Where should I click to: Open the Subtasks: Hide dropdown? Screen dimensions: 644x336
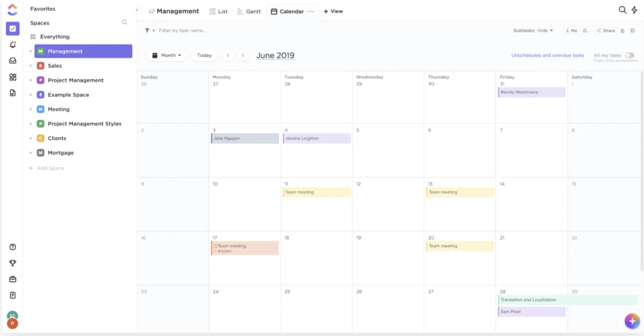533,31
